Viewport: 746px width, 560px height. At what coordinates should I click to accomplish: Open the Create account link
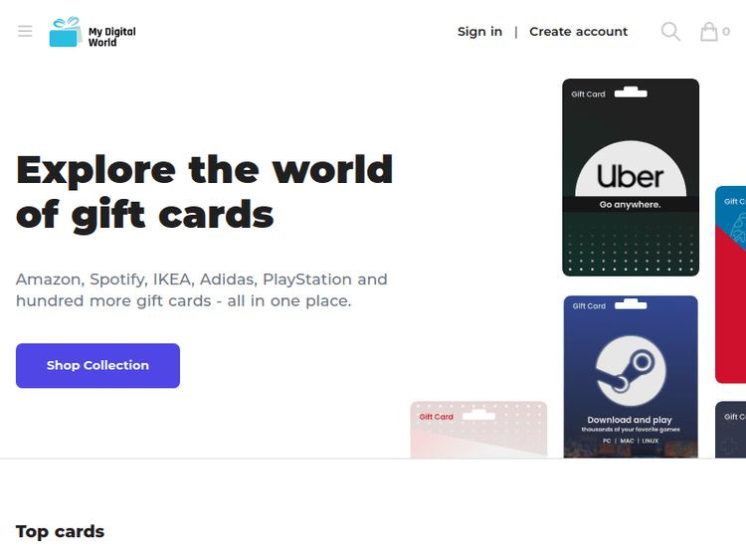[579, 32]
